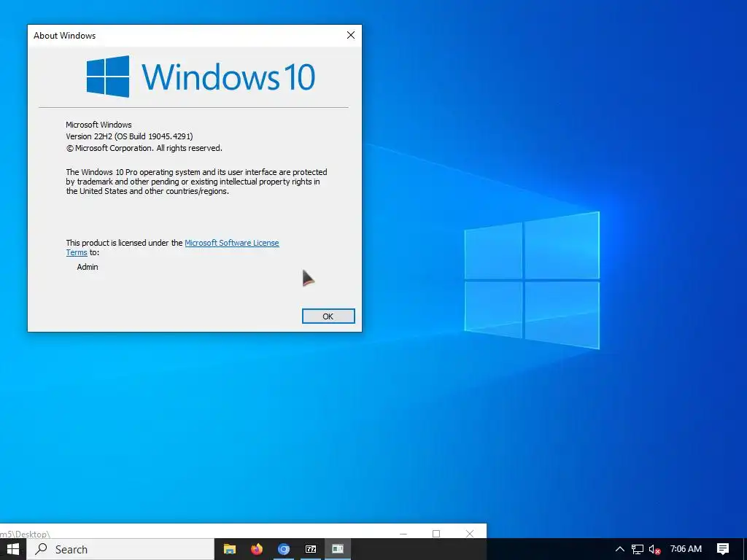Viewport: 747px width, 560px height.
Task: Minimize the background Desktop window
Action: click(403, 533)
